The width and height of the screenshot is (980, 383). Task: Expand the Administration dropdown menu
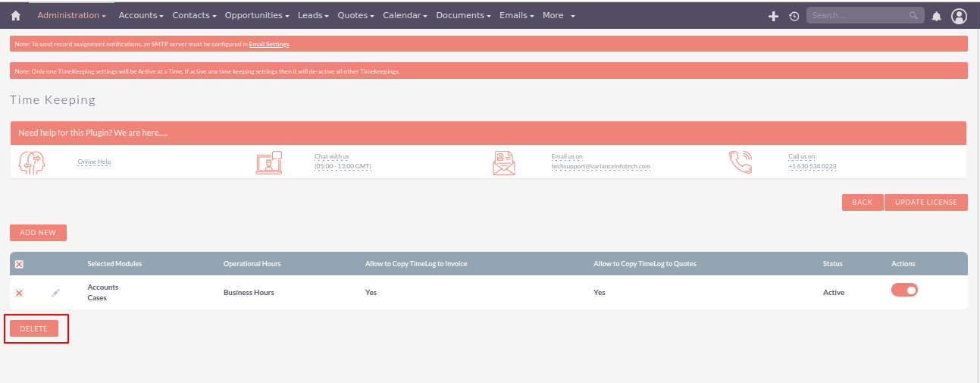[x=71, y=15]
